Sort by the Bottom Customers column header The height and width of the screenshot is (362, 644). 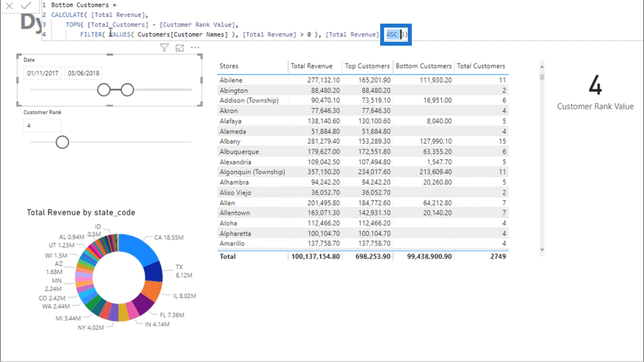423,66
